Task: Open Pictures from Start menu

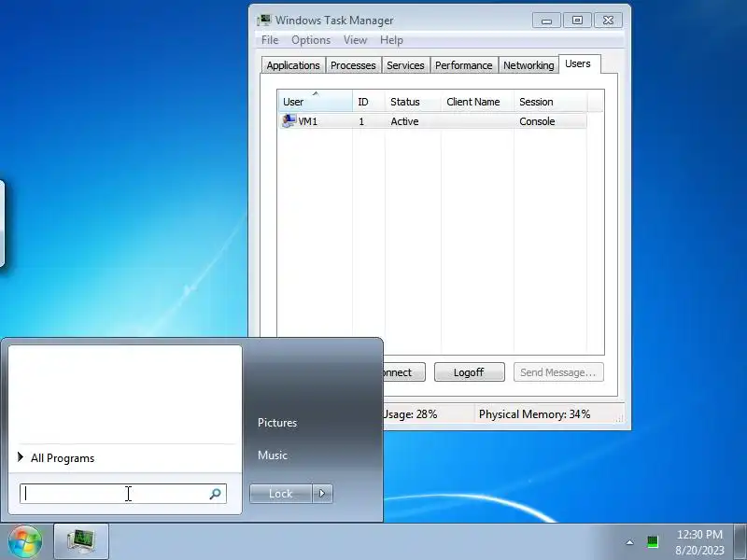Action: coord(277,423)
